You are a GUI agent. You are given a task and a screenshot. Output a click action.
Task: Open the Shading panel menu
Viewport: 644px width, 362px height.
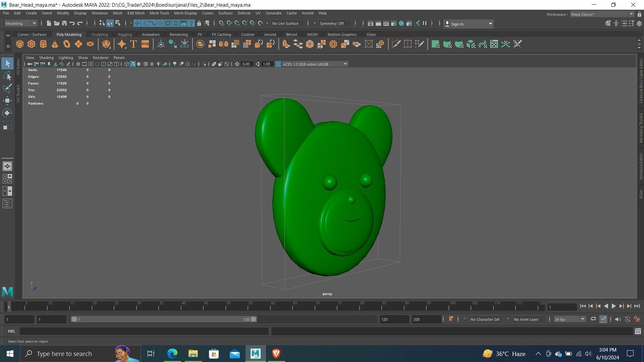[x=46, y=58]
